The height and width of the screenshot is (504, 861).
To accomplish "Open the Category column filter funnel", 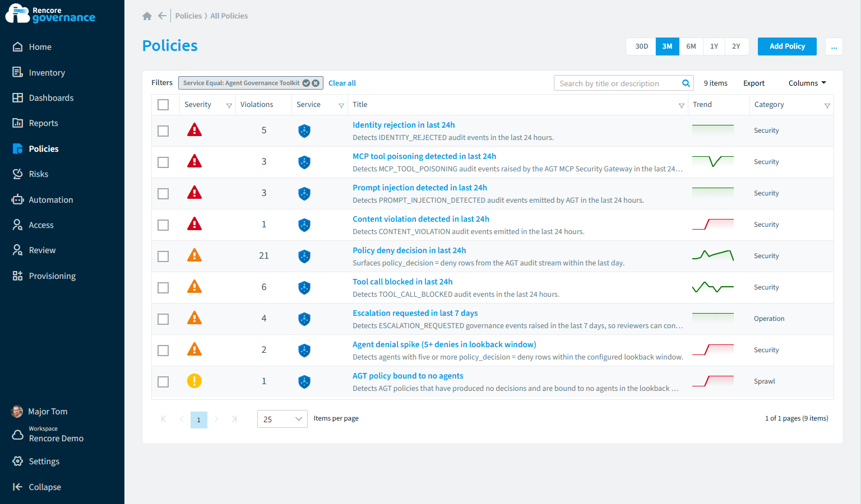I will [827, 105].
